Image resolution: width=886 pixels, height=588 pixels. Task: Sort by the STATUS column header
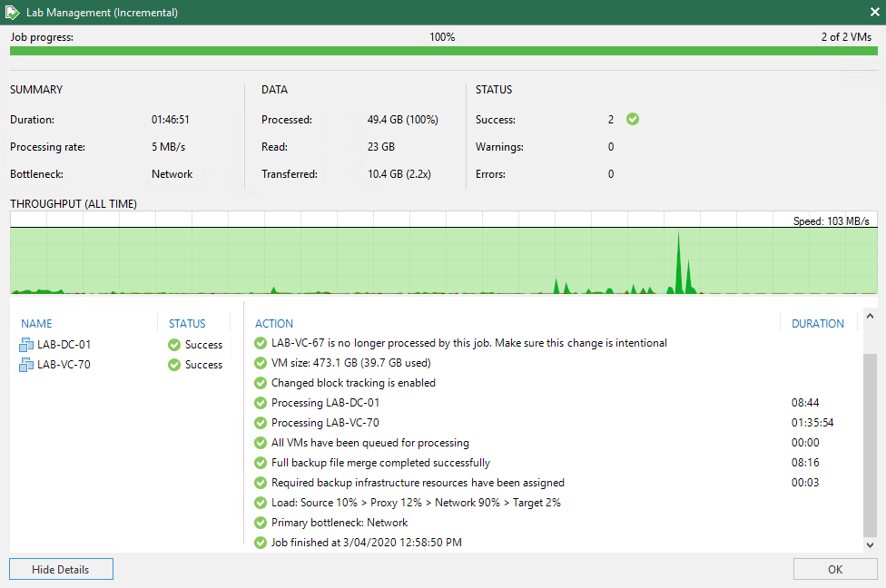(187, 324)
